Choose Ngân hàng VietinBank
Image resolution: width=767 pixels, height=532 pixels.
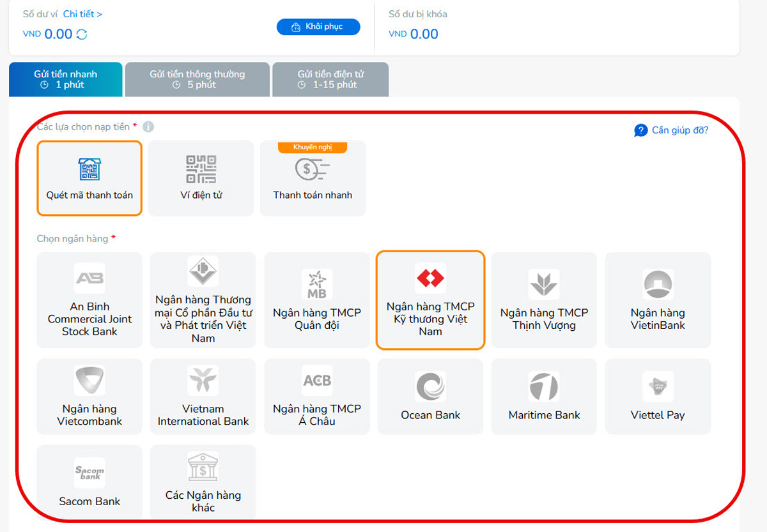[x=658, y=300]
